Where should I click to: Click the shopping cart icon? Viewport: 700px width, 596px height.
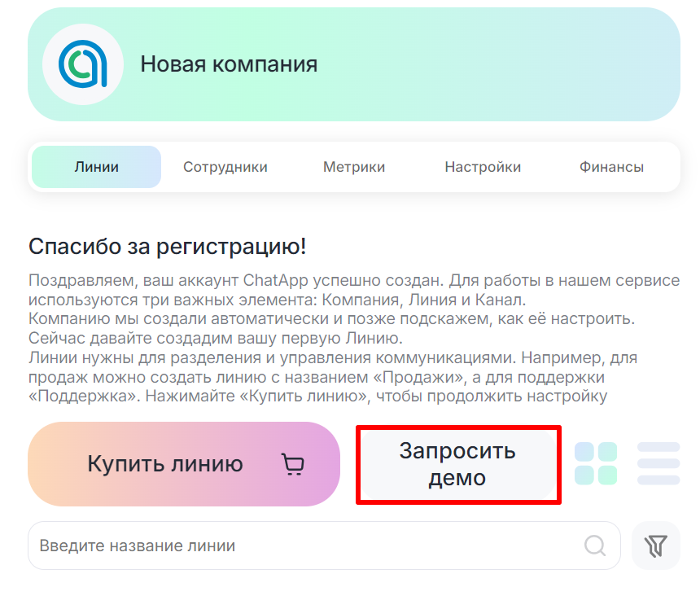pyautogui.click(x=292, y=464)
